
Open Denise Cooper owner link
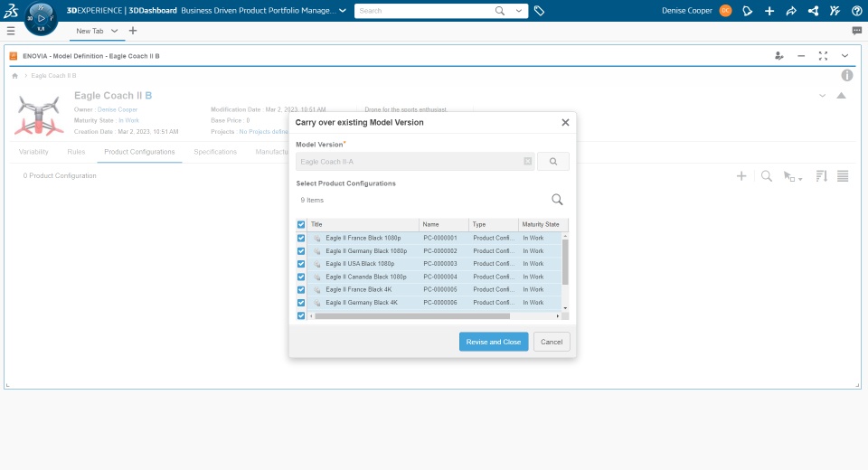coord(118,109)
